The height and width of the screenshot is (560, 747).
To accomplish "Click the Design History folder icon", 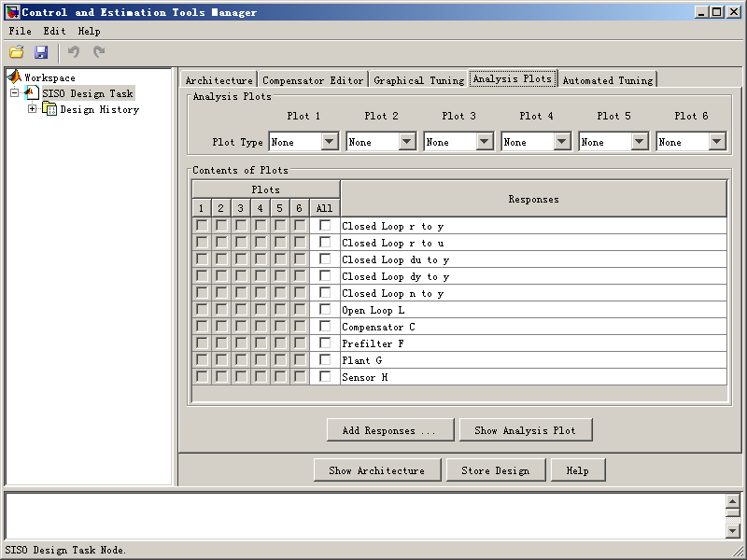I will pos(49,109).
